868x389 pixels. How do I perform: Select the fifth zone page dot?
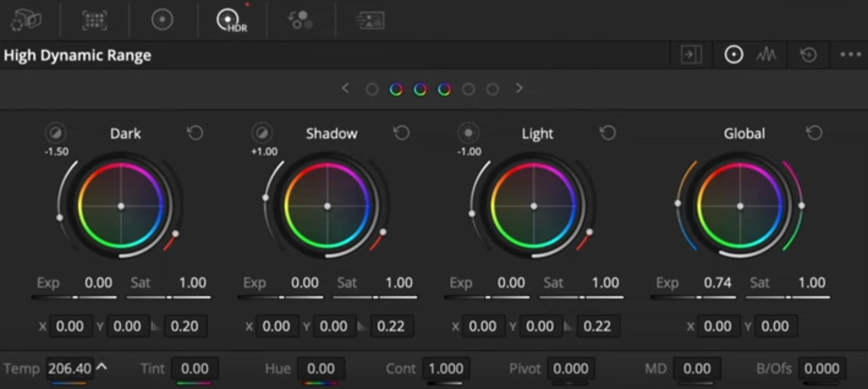point(468,90)
